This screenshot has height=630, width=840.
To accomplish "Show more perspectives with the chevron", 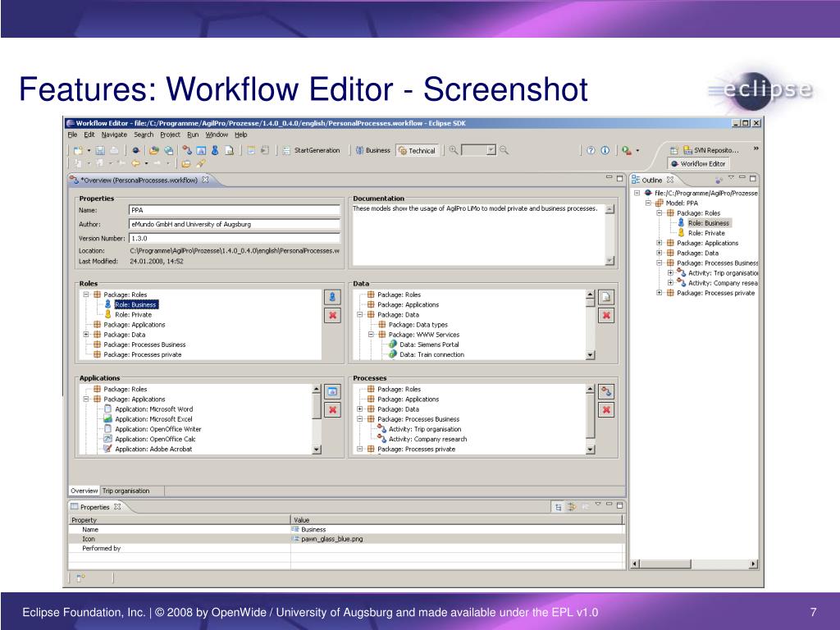I will pos(756,148).
